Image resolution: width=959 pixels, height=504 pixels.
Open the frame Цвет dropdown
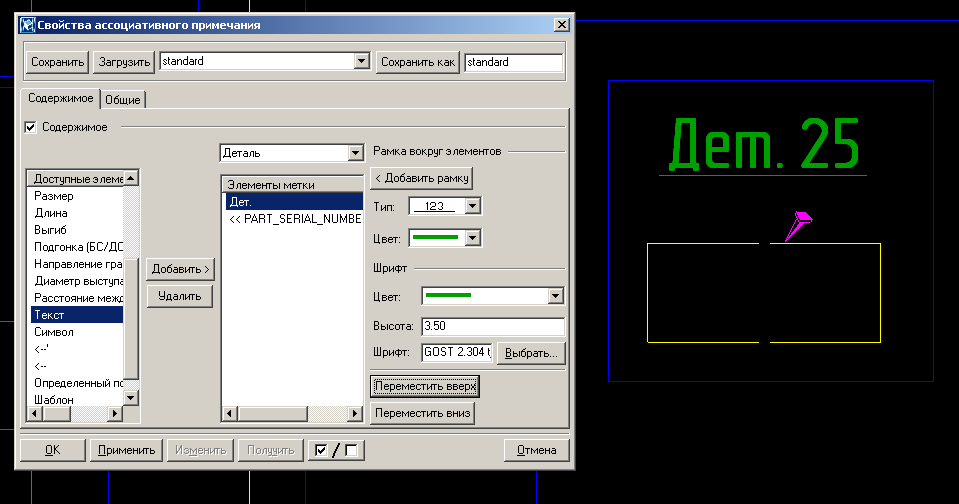(472, 238)
